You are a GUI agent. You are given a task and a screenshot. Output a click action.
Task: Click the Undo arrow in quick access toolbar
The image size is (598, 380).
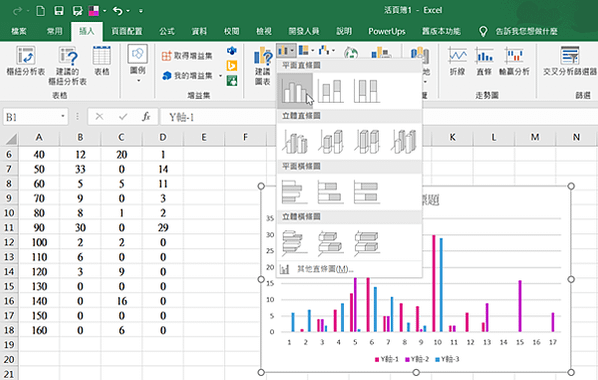(117, 11)
